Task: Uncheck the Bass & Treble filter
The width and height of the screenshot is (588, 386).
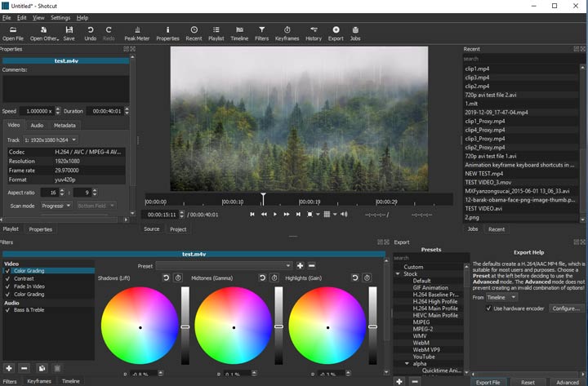Action: coord(7,309)
